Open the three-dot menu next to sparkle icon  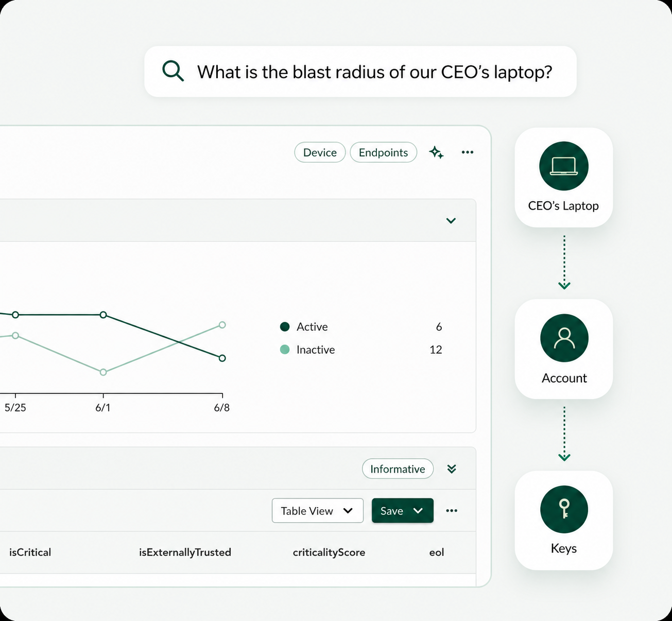(x=468, y=152)
